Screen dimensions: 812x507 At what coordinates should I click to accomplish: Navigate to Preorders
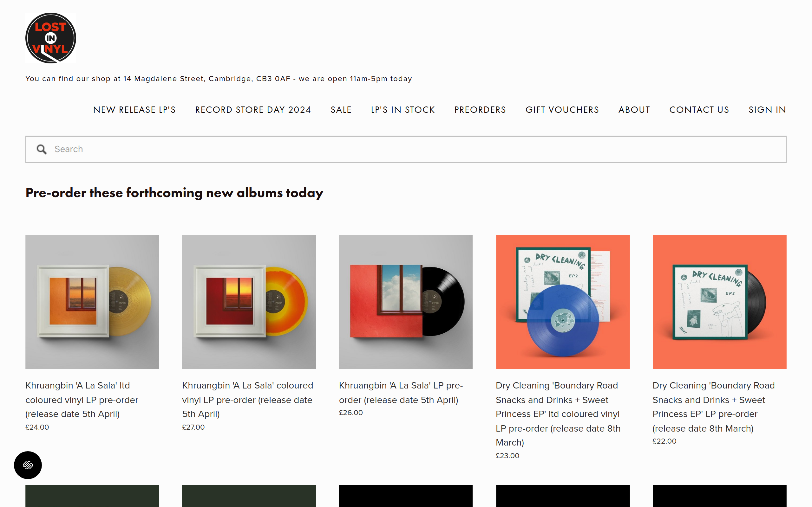pyautogui.click(x=480, y=110)
